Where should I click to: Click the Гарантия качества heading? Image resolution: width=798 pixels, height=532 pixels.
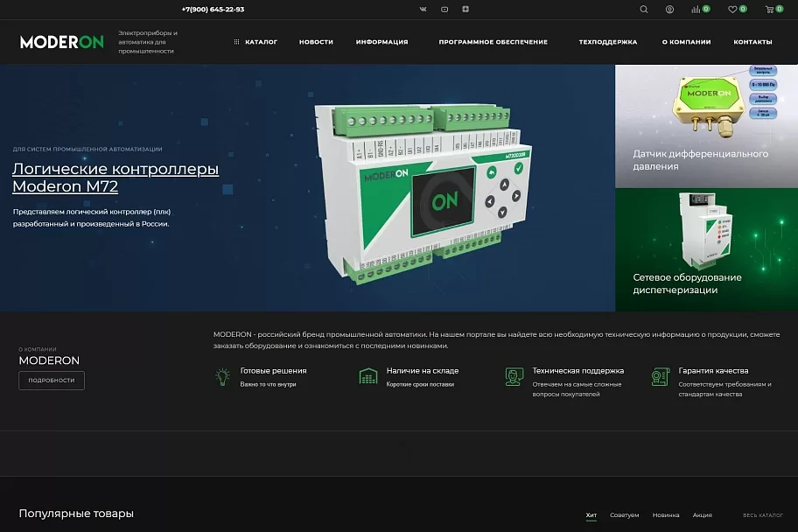tap(713, 371)
